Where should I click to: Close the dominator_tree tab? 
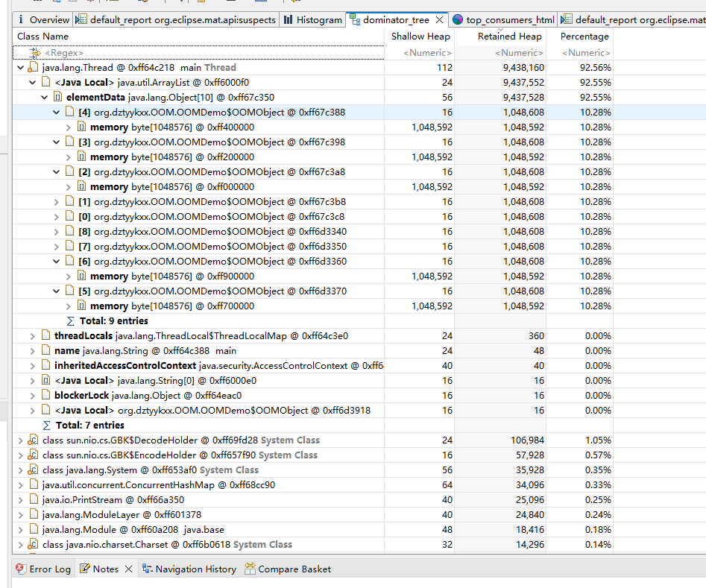pos(439,20)
